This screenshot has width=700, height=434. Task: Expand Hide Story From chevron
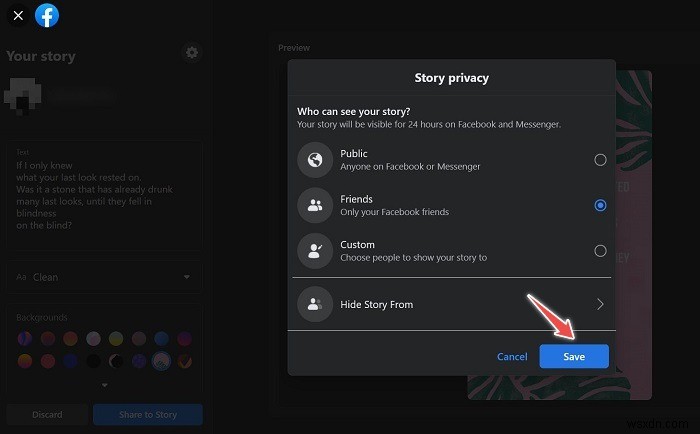pos(600,305)
